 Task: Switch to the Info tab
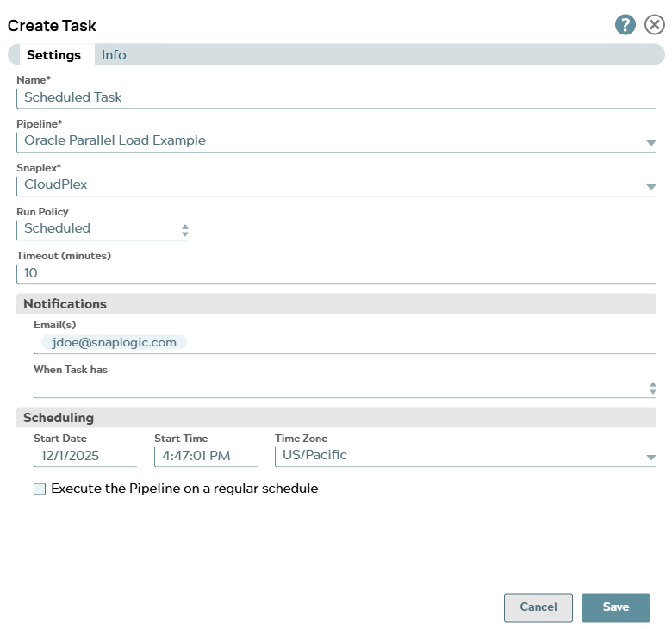(114, 55)
